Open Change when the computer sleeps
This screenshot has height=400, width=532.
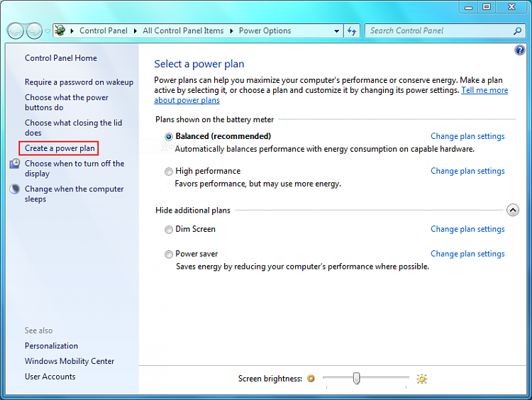tap(74, 194)
